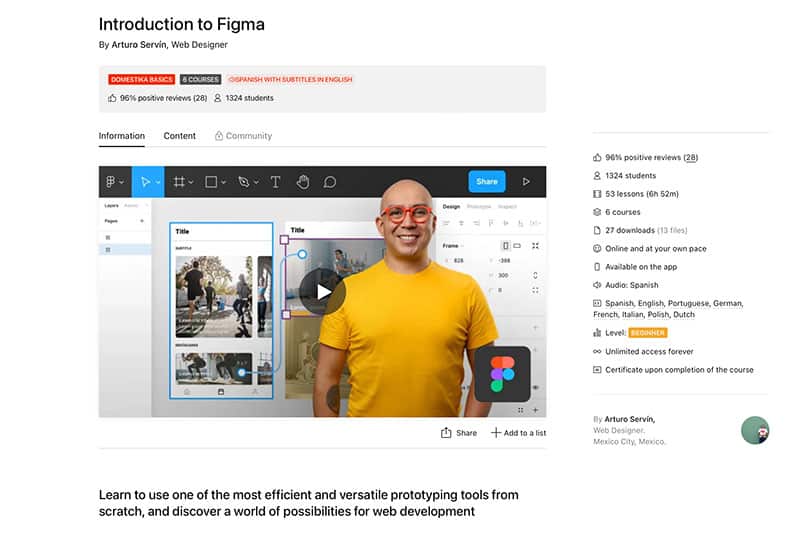Click the 6 COURSES badge
This screenshot has height=533, width=800.
[x=201, y=80]
